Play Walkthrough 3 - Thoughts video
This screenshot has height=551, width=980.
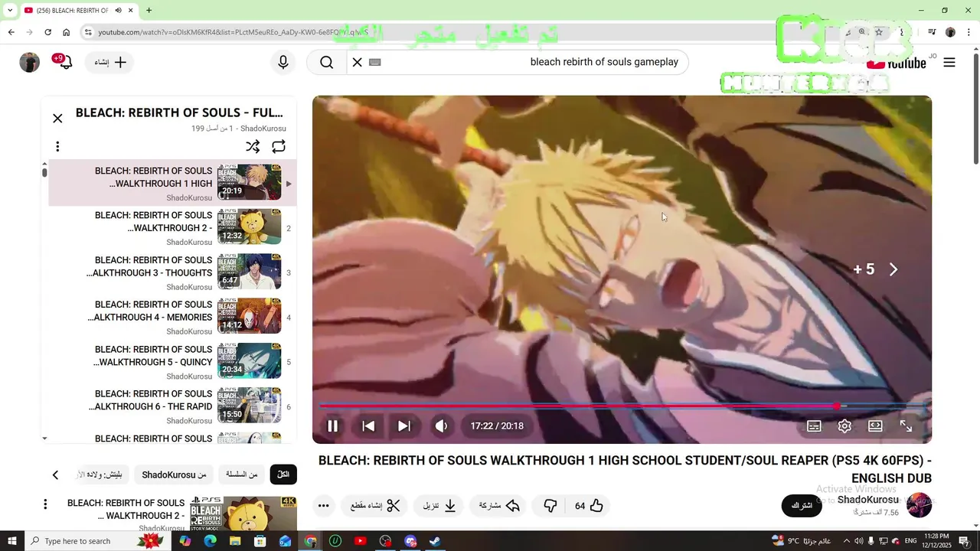click(172, 272)
